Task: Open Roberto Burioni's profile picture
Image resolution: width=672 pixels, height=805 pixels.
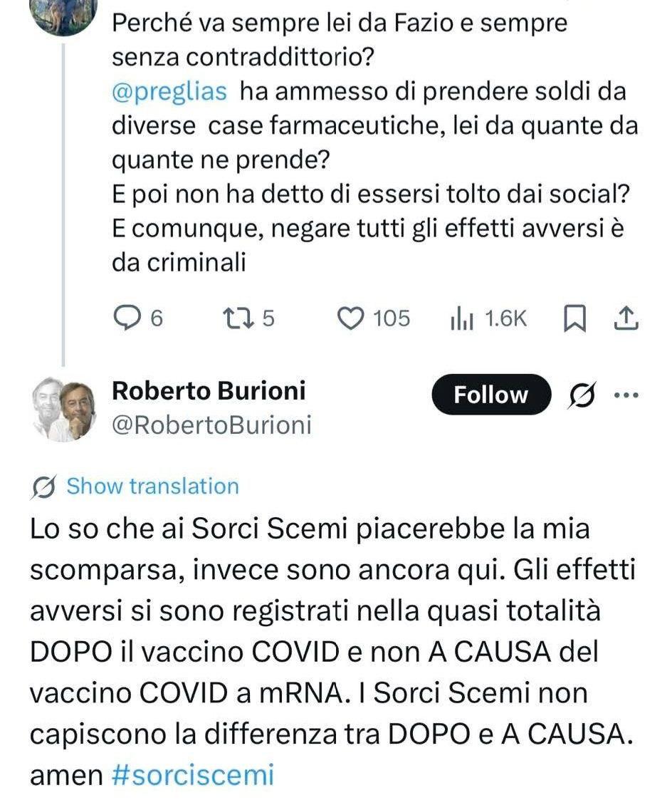Action: (65, 408)
